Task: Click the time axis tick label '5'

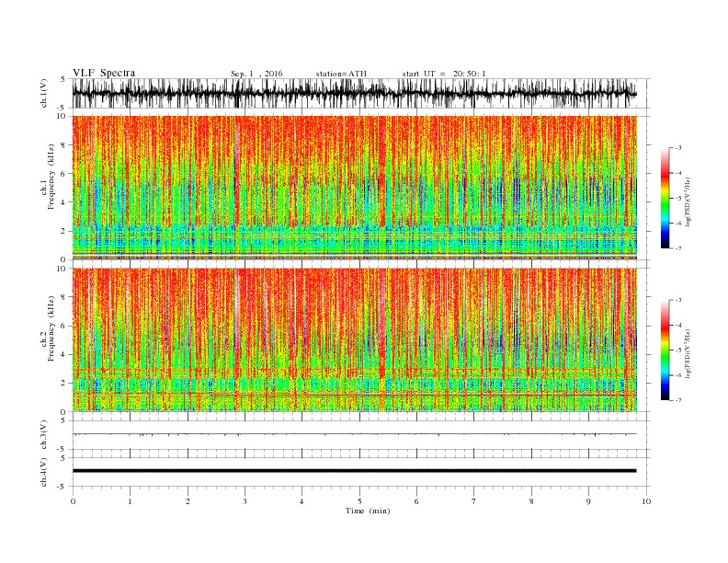Action: click(x=359, y=501)
